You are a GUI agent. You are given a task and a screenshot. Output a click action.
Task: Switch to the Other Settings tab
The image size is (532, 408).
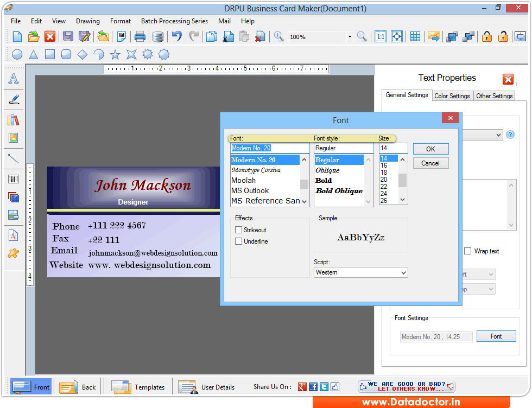pos(494,96)
